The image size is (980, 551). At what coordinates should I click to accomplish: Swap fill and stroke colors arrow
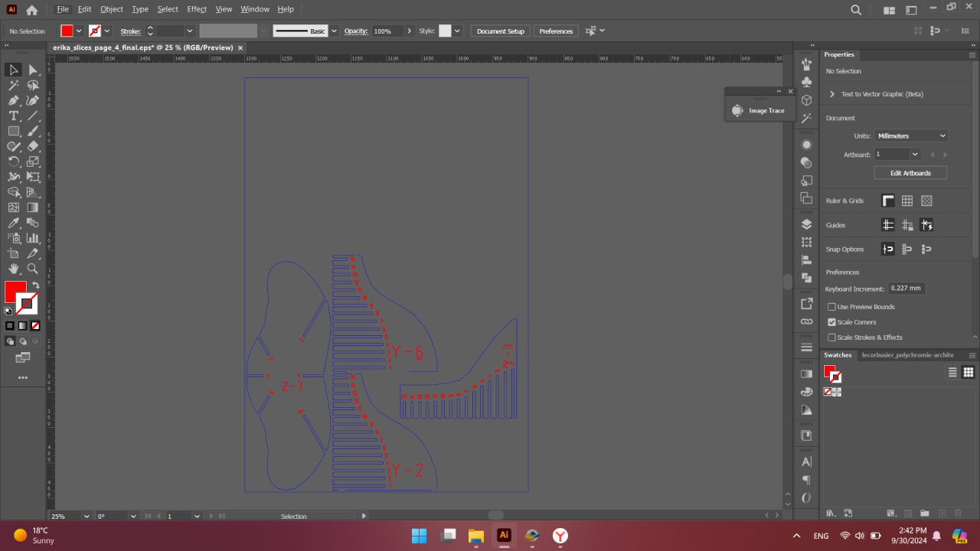(x=36, y=285)
